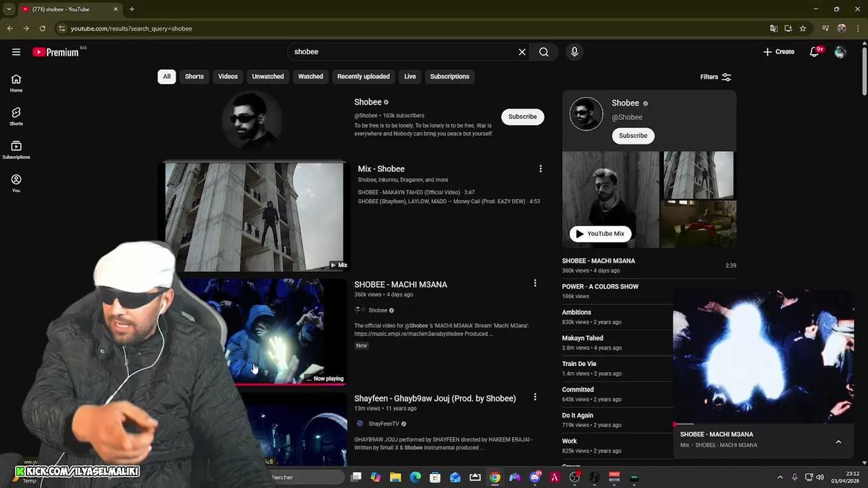Open Home in the left sidebar
The image size is (868, 488).
click(16, 83)
